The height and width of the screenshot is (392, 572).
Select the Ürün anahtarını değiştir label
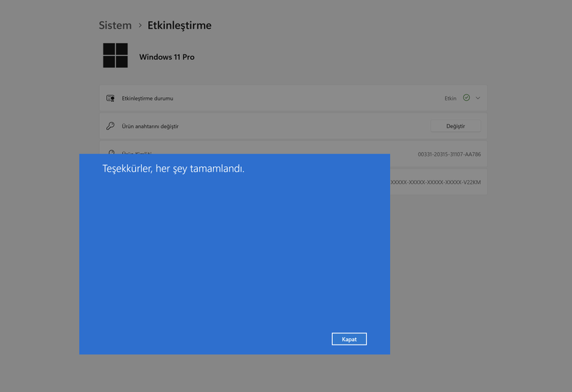[150, 127]
